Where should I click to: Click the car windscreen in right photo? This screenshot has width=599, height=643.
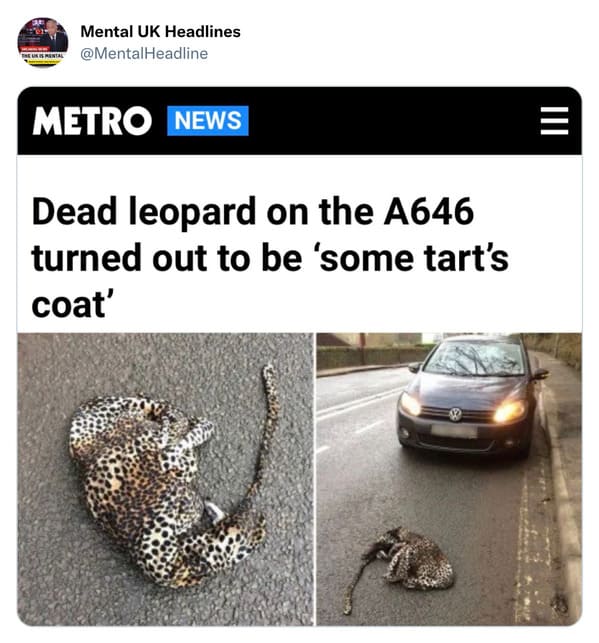pyautogui.click(x=476, y=358)
